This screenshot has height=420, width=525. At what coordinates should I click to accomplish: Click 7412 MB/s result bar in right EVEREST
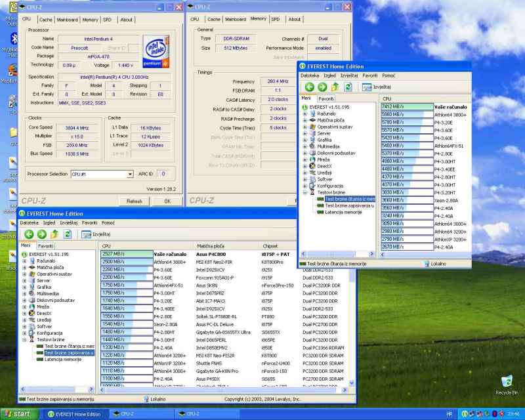[x=407, y=107]
